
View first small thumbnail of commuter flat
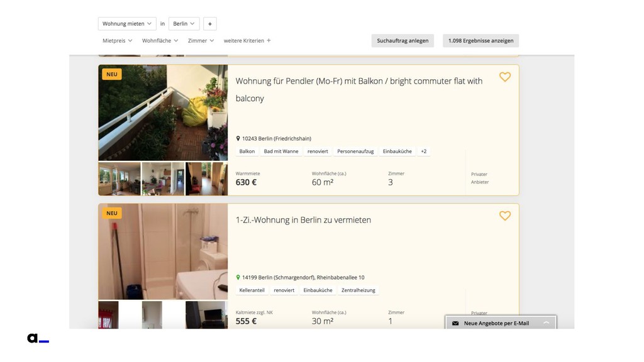click(x=119, y=178)
